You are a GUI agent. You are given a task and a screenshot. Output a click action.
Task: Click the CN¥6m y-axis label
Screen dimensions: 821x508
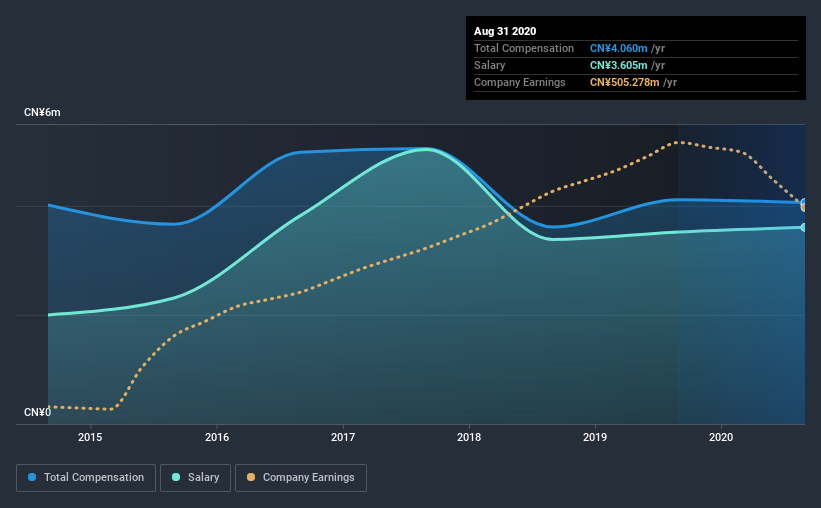click(42, 113)
